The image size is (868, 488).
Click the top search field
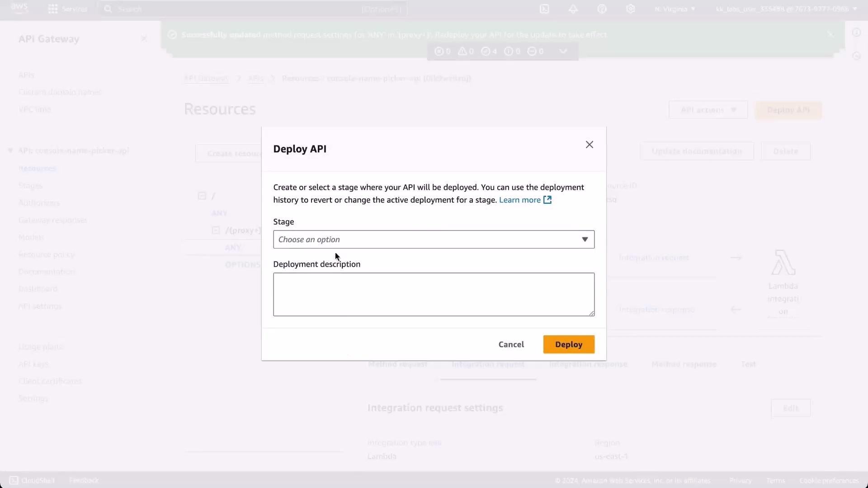[x=253, y=9]
